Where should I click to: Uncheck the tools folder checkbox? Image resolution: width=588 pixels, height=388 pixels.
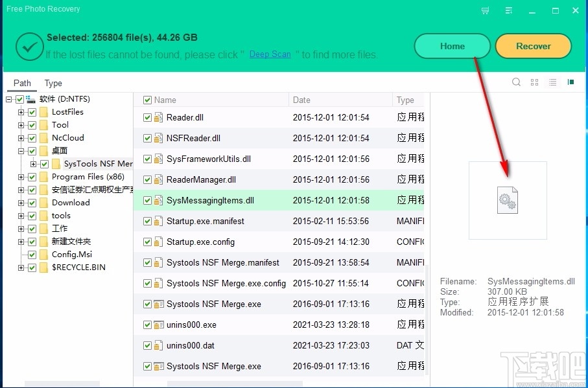32,216
